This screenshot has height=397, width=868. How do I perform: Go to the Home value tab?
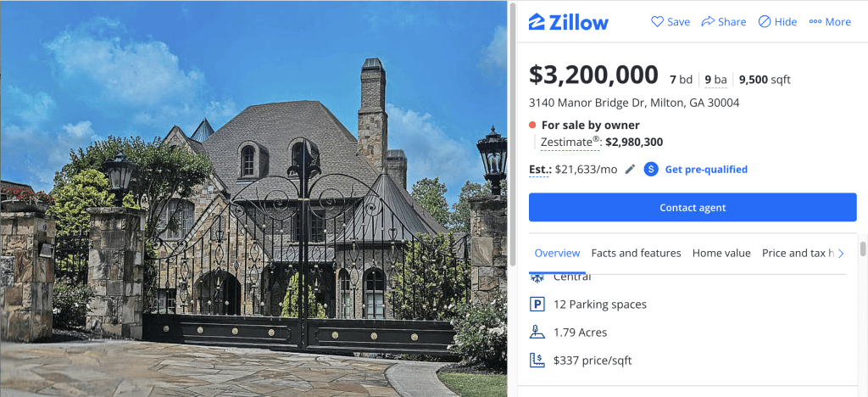[x=721, y=253]
